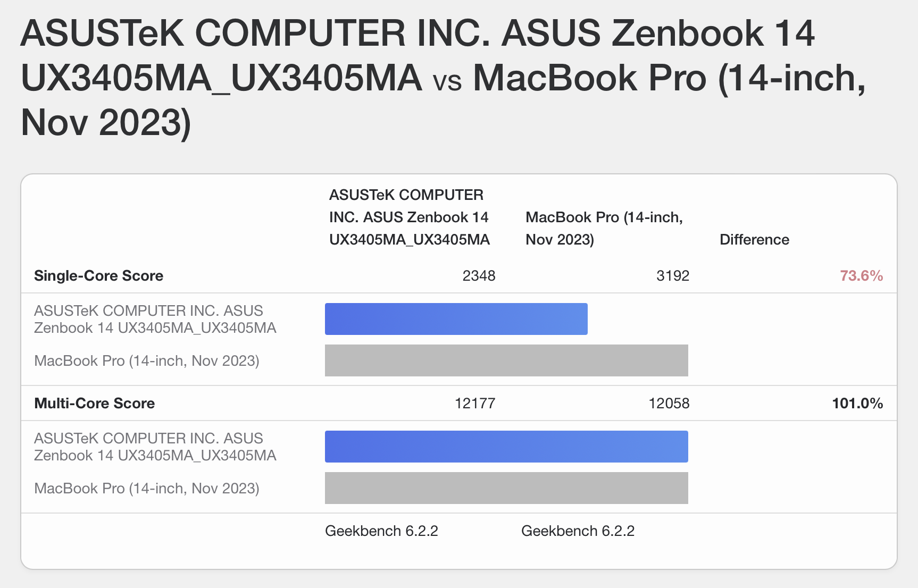Click the first Geekbench 6.2.2 version text
This screenshot has height=588, width=918.
(381, 531)
